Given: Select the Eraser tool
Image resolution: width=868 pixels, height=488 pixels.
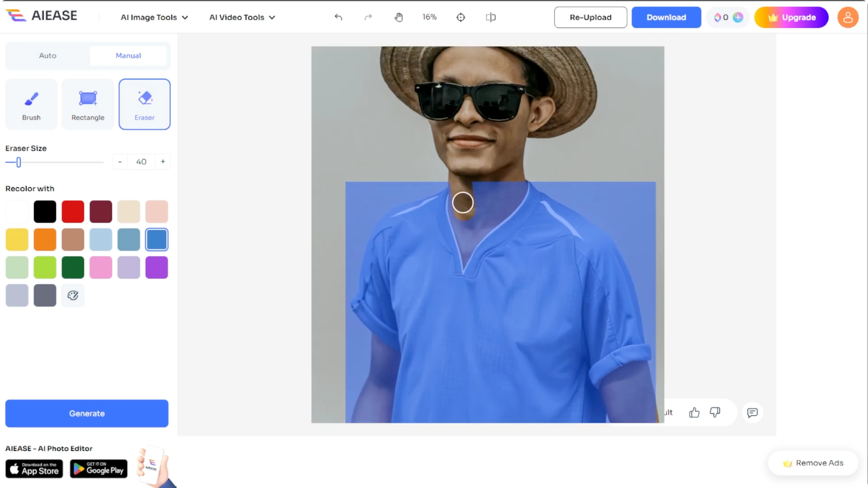Looking at the screenshot, I should tap(145, 104).
